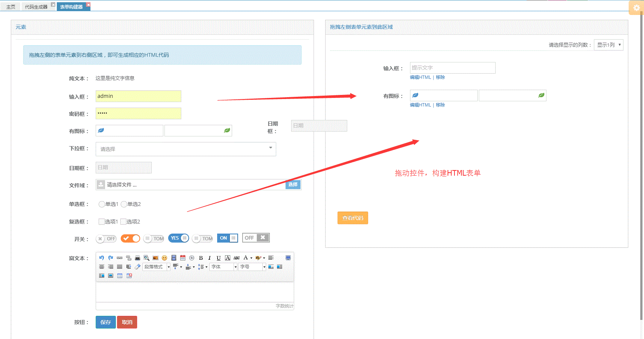Apply italic formatting with the I icon
The width and height of the screenshot is (644, 339).
(210, 258)
